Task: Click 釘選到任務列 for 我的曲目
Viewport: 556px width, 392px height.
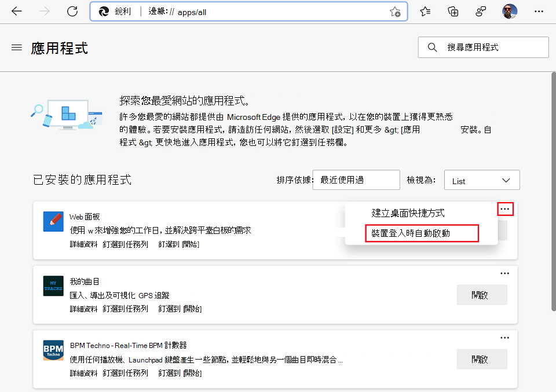Action: [126, 309]
